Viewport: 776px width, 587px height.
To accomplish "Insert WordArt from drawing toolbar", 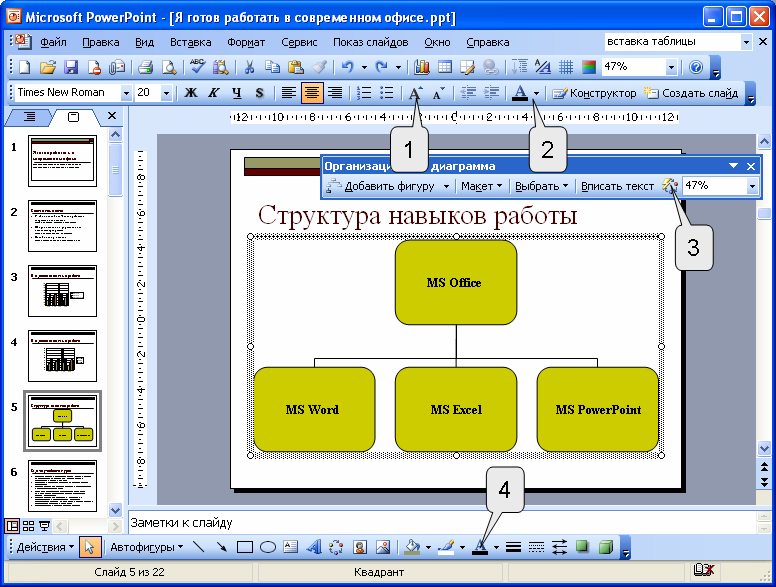I will pos(313,547).
